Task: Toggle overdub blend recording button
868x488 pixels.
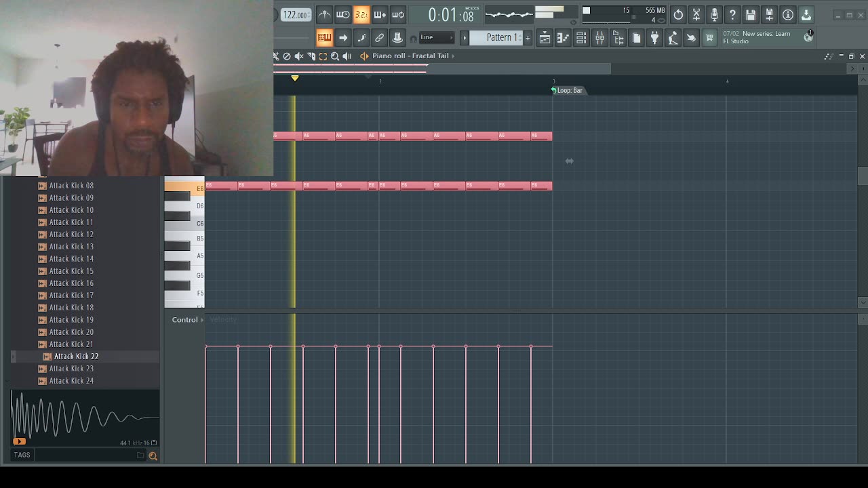Action: coord(380,15)
